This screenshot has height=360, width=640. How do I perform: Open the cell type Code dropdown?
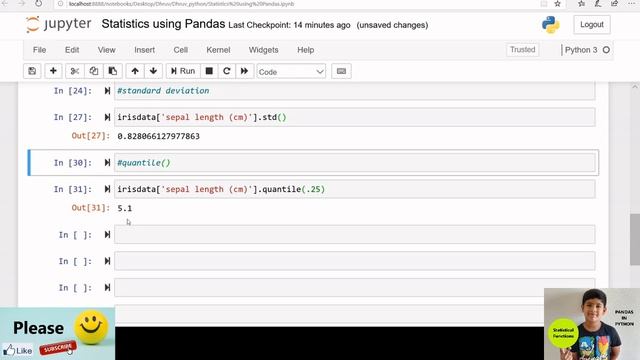point(291,71)
